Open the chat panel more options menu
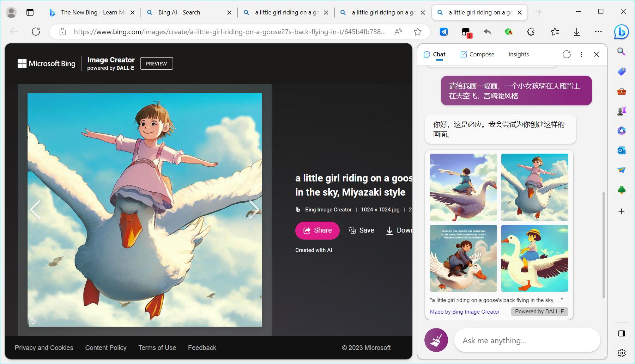Screen dimensions: 635x364 (581, 54)
